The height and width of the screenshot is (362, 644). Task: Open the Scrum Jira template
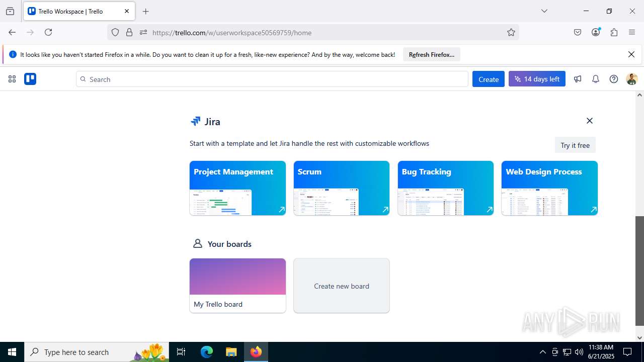pyautogui.click(x=342, y=188)
